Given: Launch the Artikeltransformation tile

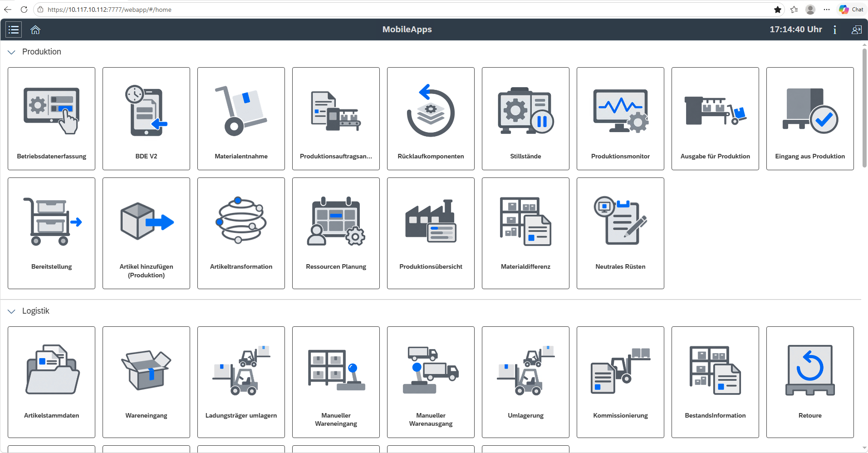Looking at the screenshot, I should [241, 233].
